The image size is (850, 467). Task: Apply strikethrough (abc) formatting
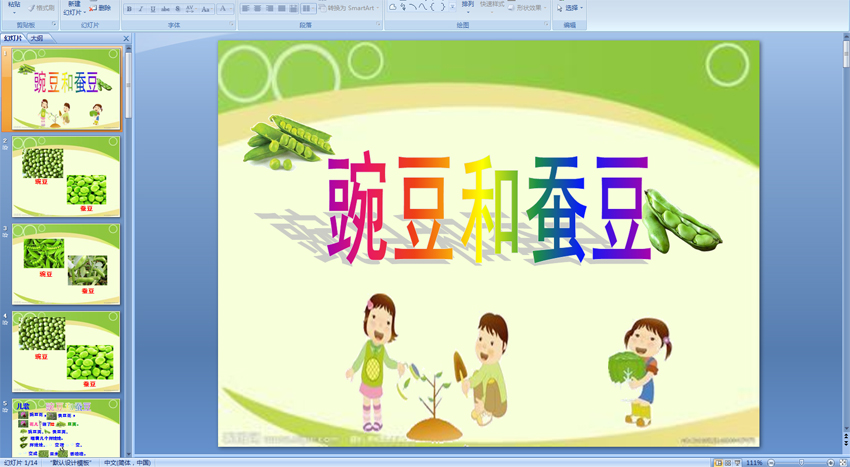pyautogui.click(x=165, y=9)
